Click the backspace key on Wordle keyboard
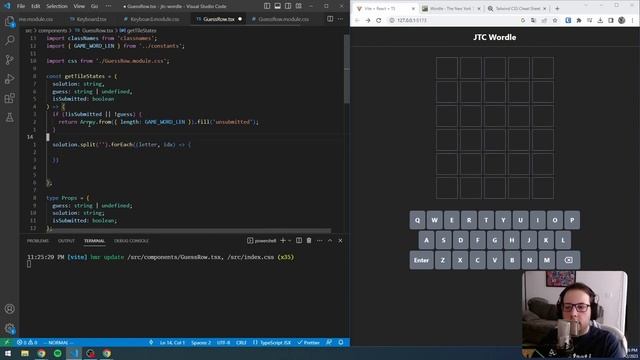Viewport: 640px width, 360px height. point(568,260)
